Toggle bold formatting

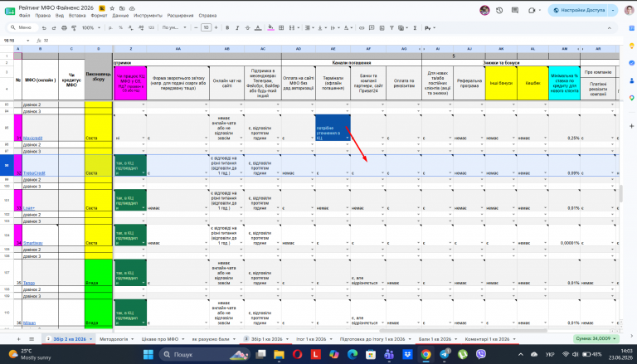click(227, 27)
